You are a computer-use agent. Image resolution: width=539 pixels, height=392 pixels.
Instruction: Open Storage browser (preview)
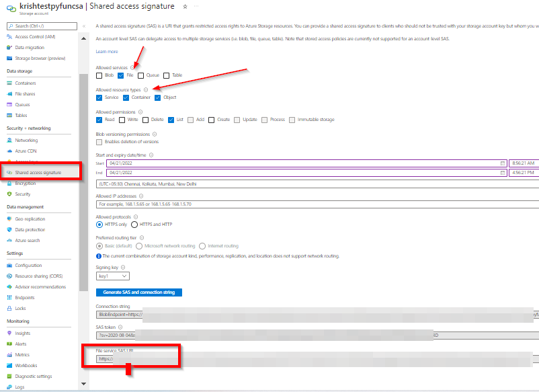pos(40,58)
